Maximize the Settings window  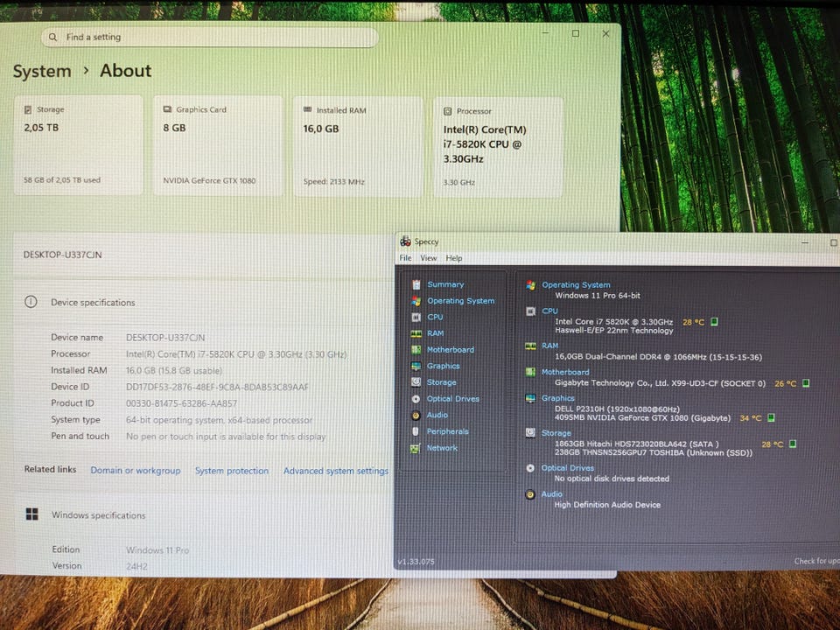click(x=576, y=33)
